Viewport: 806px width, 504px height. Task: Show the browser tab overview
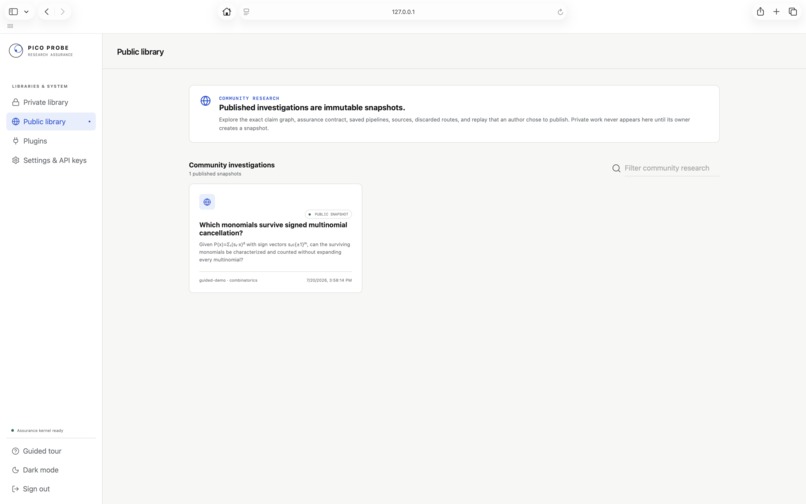[x=793, y=12]
